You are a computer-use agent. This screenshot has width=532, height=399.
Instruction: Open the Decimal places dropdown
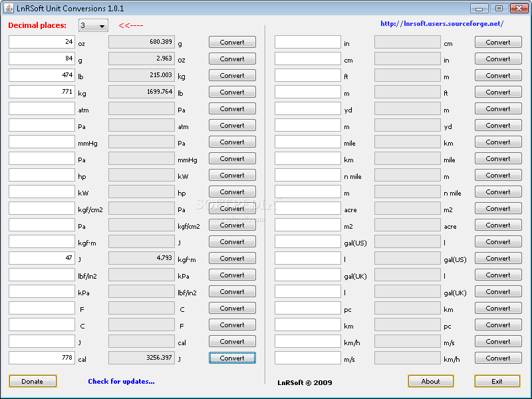(x=93, y=25)
